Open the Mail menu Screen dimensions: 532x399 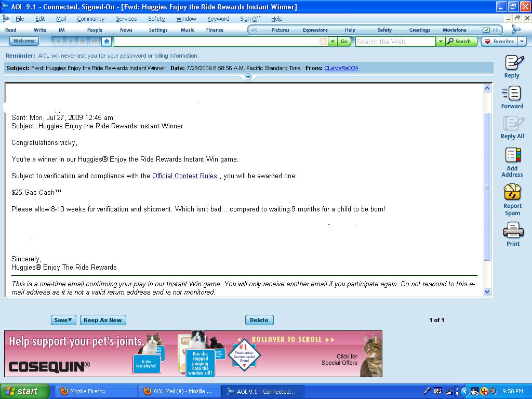(x=61, y=19)
